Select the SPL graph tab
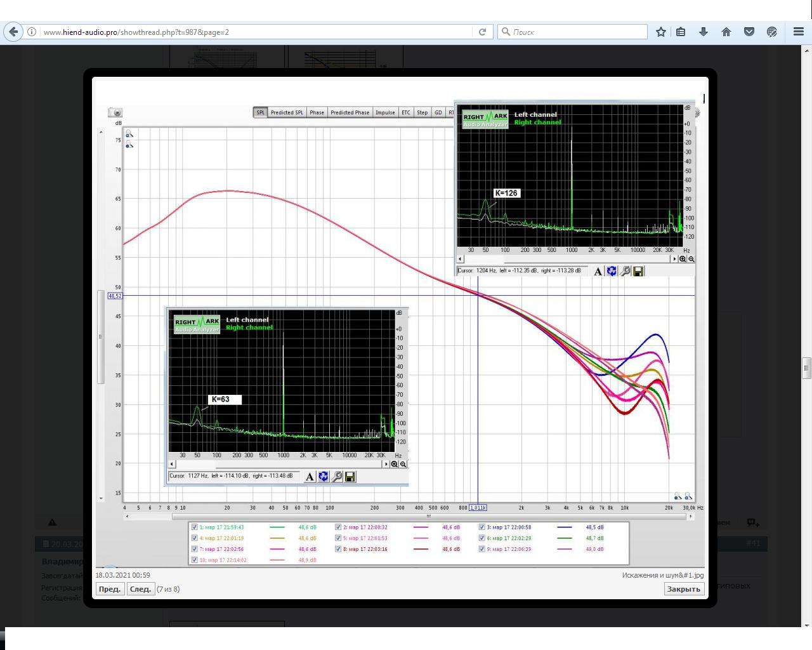The height and width of the screenshot is (650, 812). click(260, 112)
